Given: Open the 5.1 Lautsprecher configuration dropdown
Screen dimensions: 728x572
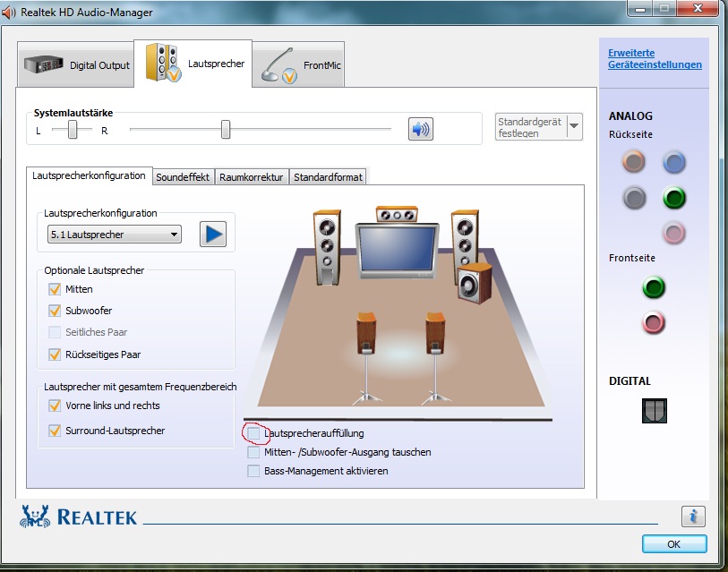Looking at the screenshot, I should (115, 235).
